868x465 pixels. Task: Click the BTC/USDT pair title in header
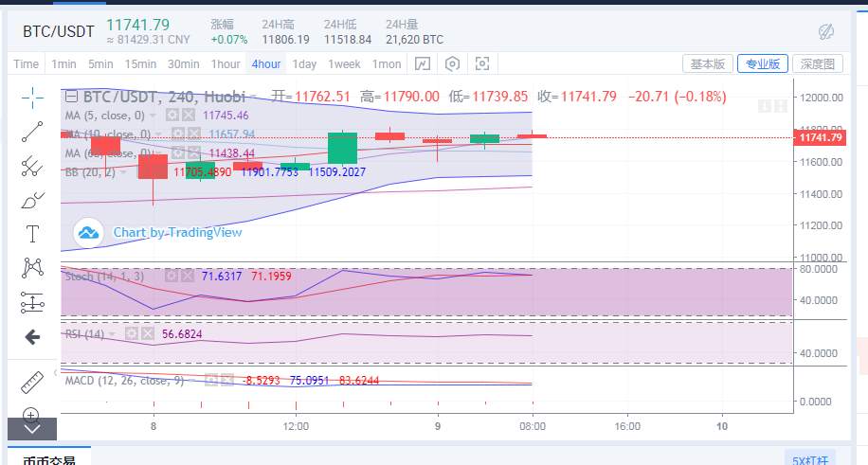coord(58,31)
